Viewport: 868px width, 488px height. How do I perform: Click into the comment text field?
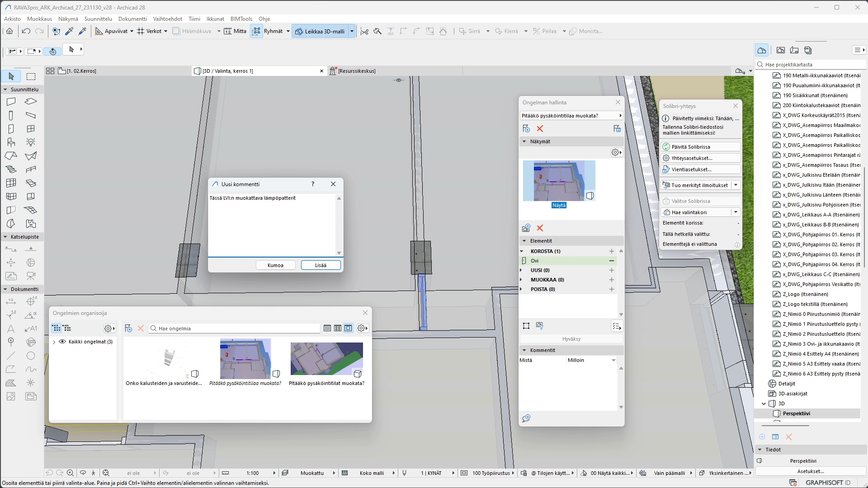coord(272,225)
